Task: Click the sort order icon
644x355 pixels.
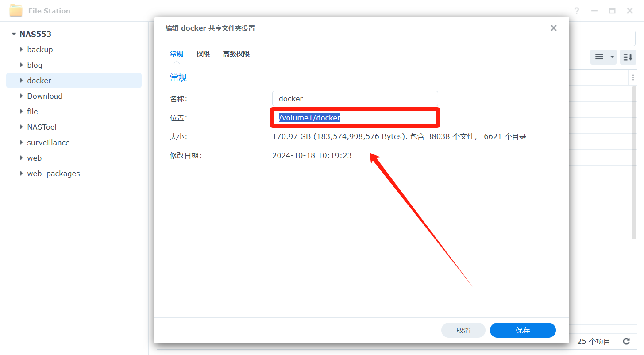Action: [x=628, y=57]
